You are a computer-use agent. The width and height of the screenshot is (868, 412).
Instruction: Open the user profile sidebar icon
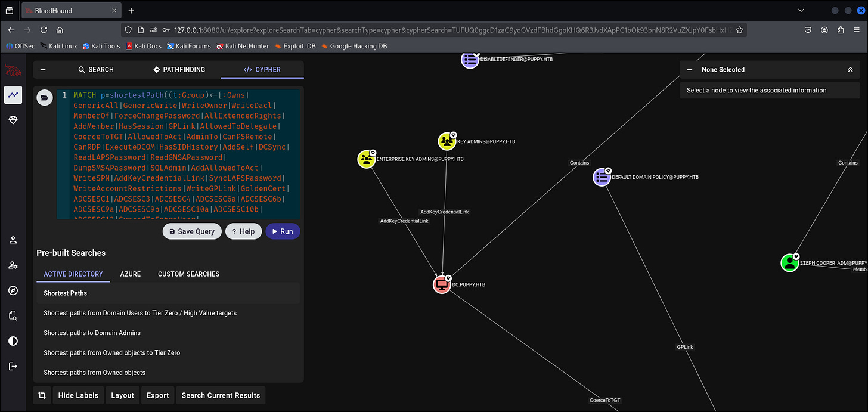pos(13,240)
